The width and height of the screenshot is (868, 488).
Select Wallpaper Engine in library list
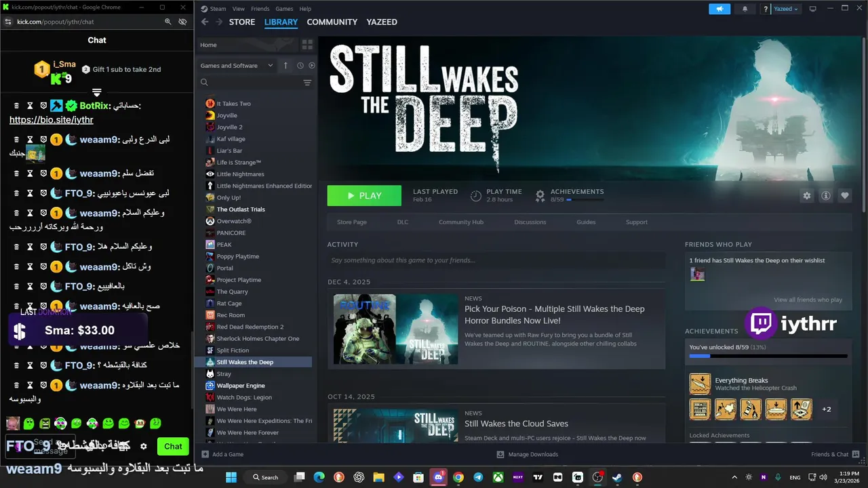241,386
